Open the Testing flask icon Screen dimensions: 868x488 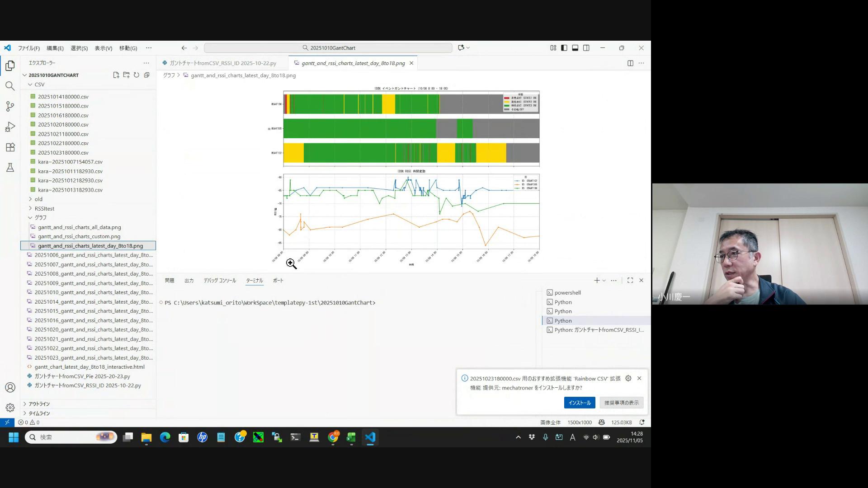click(10, 168)
